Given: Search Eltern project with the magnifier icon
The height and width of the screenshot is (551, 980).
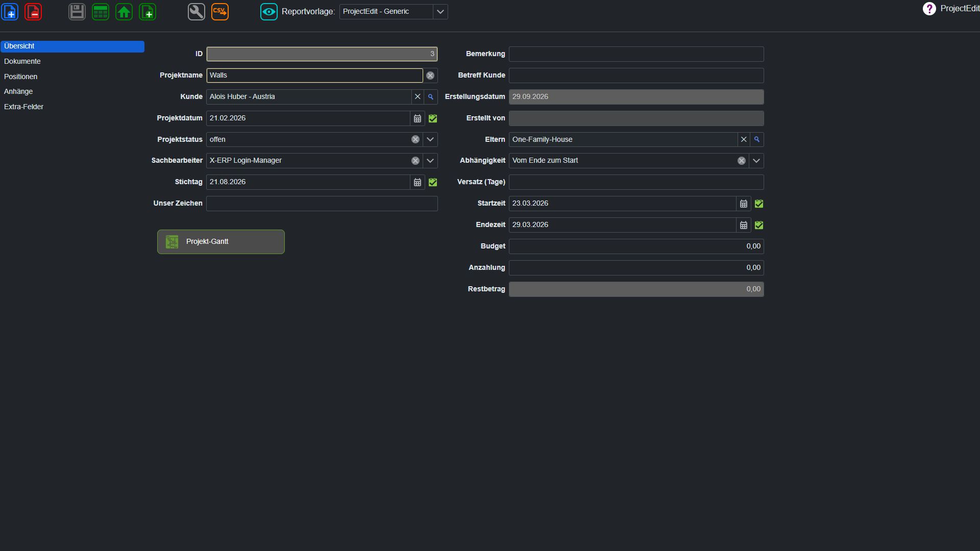Looking at the screenshot, I should point(757,139).
